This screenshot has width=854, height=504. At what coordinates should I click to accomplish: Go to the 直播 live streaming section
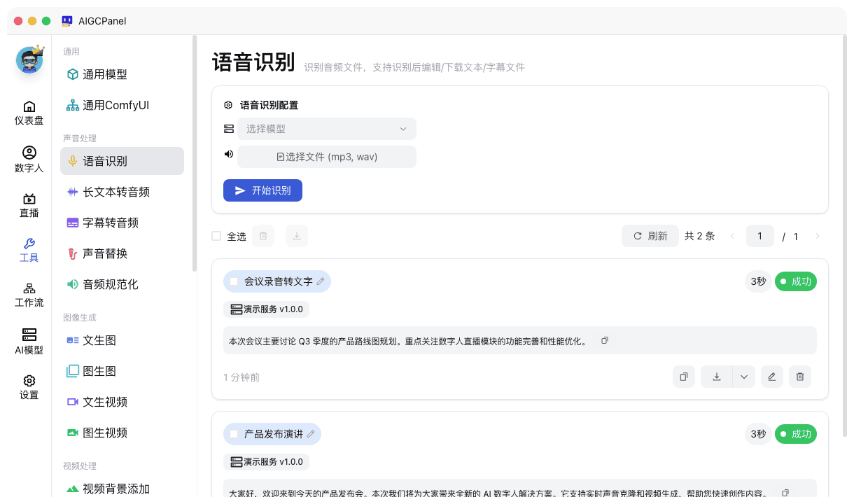coord(29,205)
